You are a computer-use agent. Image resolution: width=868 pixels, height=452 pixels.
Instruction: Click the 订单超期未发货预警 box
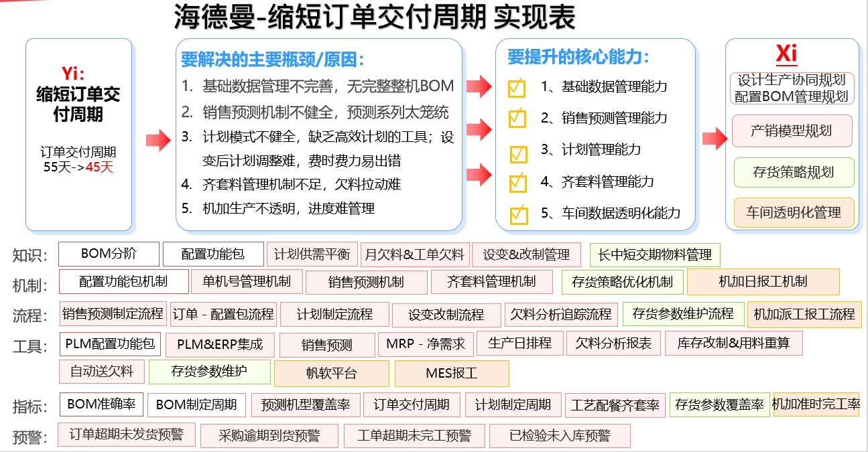127,435
